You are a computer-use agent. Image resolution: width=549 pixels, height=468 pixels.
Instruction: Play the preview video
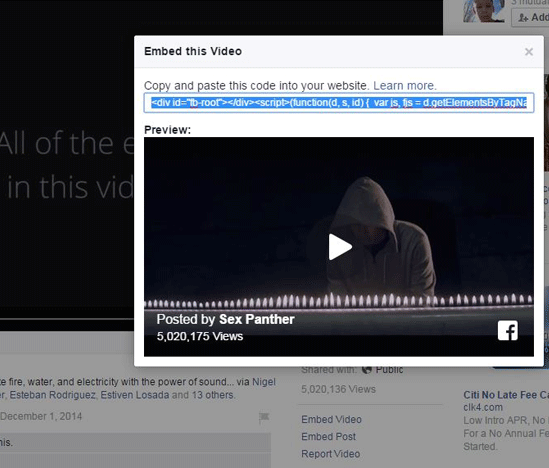[x=340, y=247]
